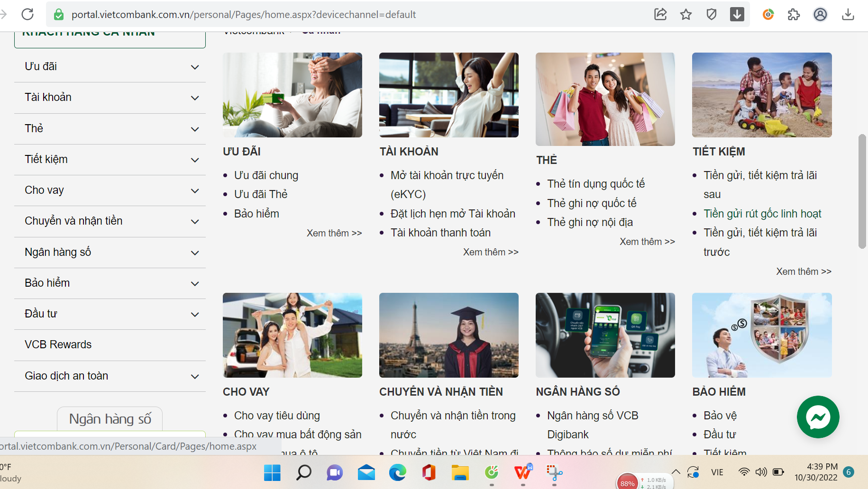Open the THẺ shopping couple thumbnail
Screen dimensions: 868x489
coord(605,99)
